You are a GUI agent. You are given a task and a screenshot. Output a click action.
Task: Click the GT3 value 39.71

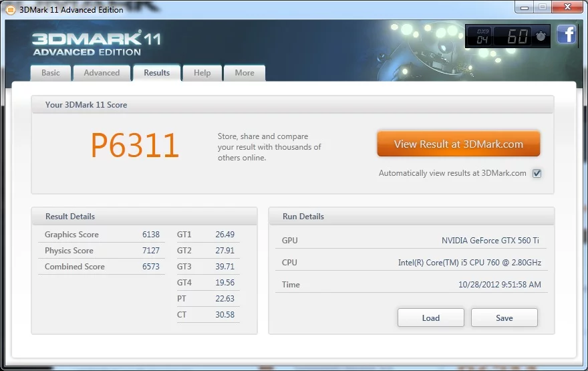pyautogui.click(x=225, y=267)
